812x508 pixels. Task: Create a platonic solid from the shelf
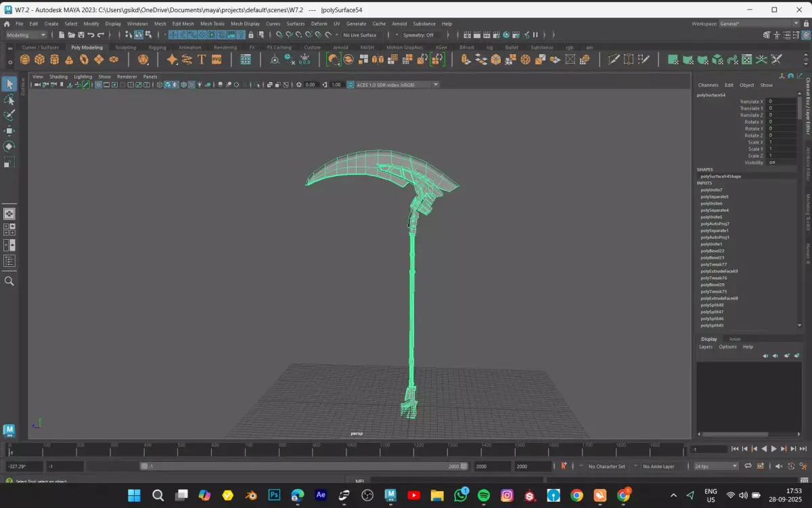(143, 60)
